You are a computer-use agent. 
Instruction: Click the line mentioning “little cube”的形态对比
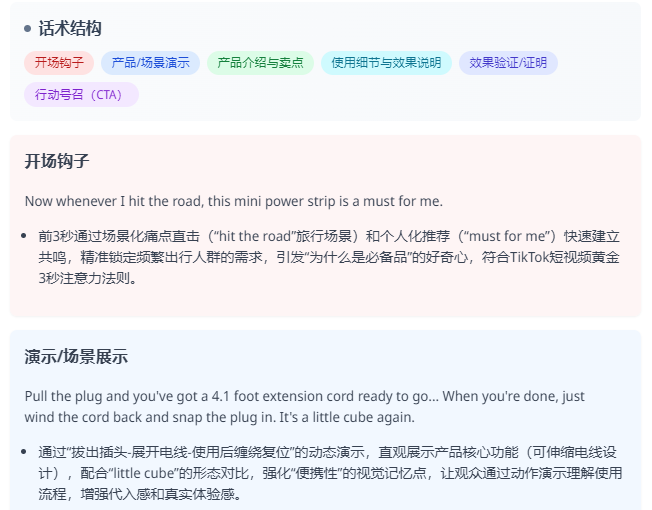tap(330, 473)
